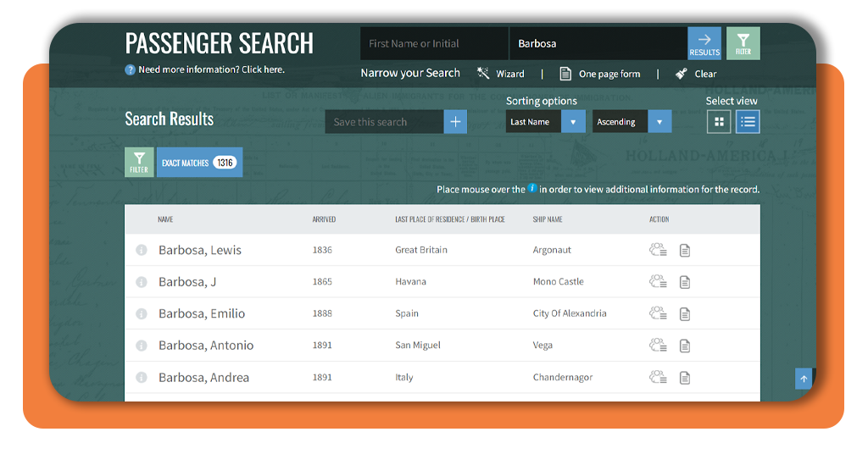Open Filter beside Exact Matches
This screenshot has width=868, height=454.
(139, 162)
